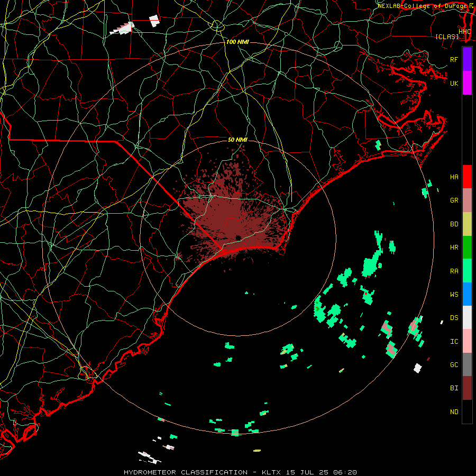Click the GC gray legend swatch

click(467, 364)
